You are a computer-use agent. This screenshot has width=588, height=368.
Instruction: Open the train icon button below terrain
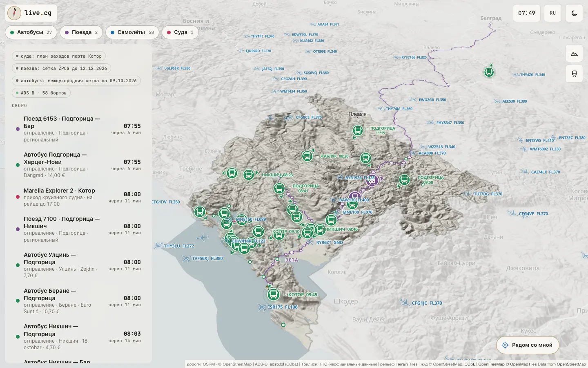pyautogui.click(x=574, y=74)
